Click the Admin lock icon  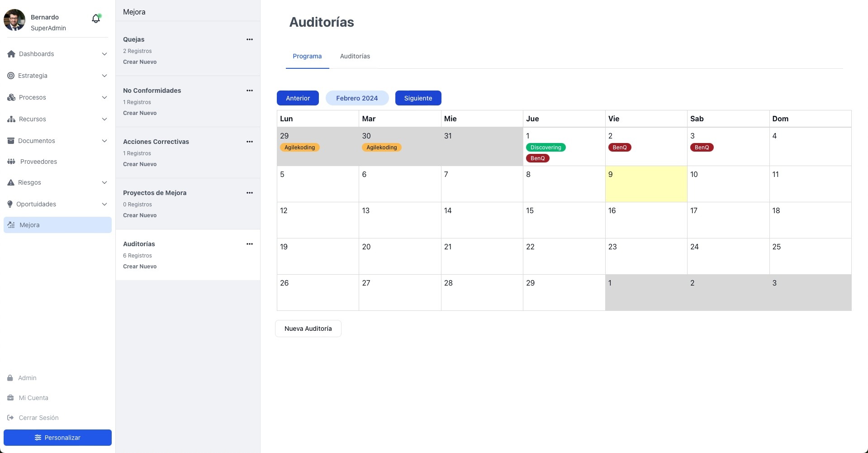[x=10, y=378]
